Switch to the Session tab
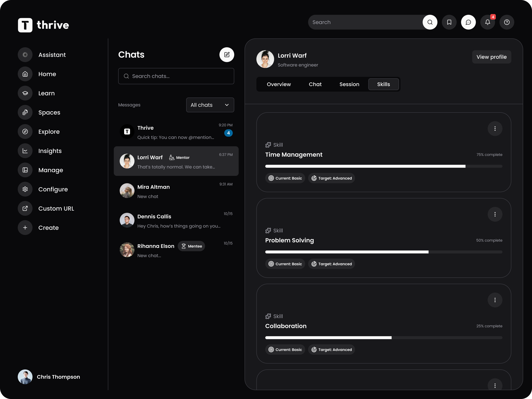This screenshot has width=532, height=399. pos(349,84)
